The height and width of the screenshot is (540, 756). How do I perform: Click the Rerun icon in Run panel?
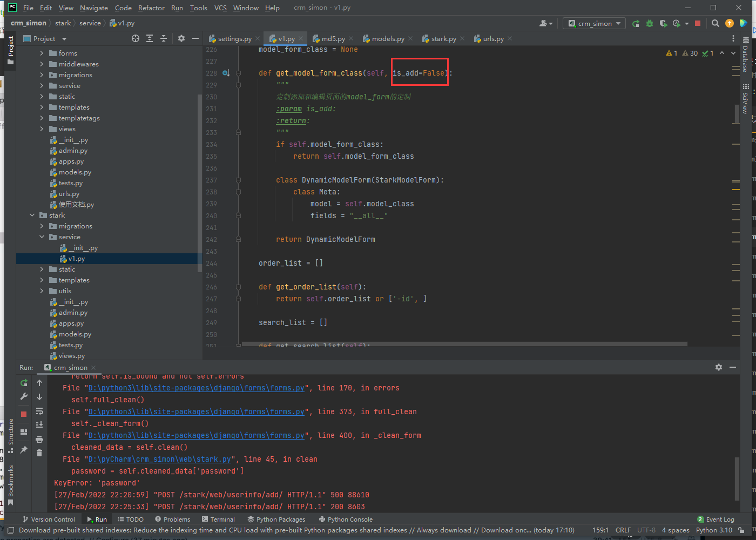24,383
